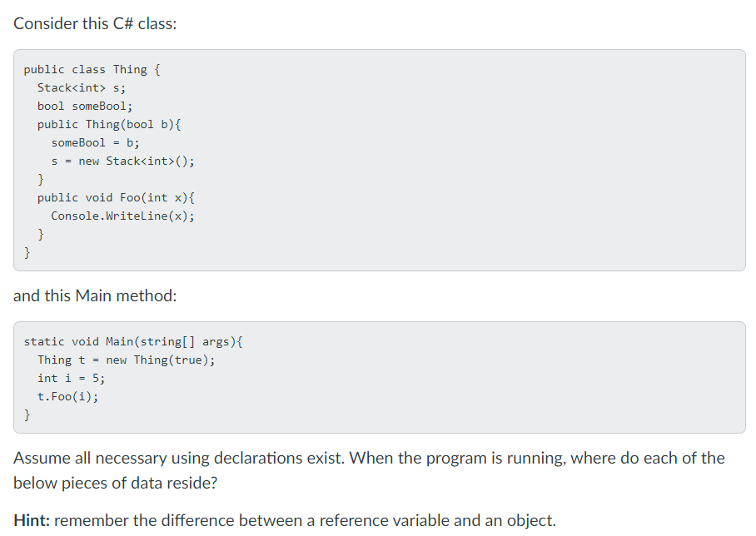Click the 'int i = 5;' line
Image resolution: width=756 pixels, height=536 pixels.
click(x=72, y=379)
